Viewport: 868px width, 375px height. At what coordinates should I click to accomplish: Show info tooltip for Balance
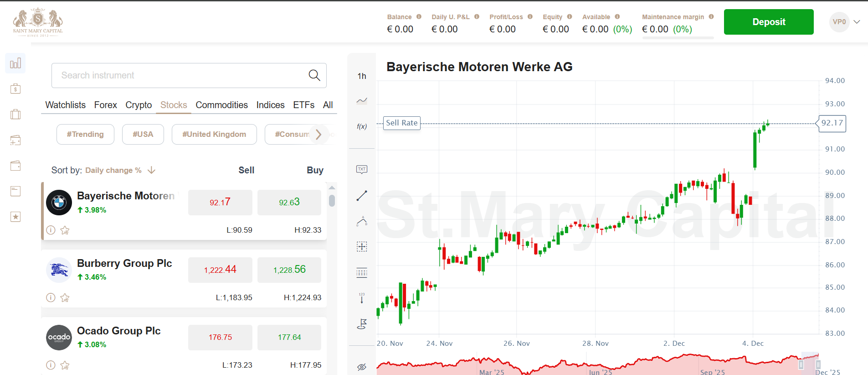[x=419, y=17]
